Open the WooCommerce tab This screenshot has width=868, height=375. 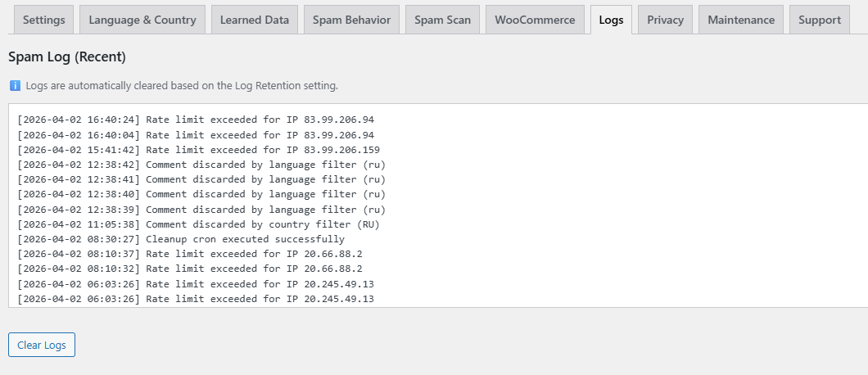click(x=534, y=20)
